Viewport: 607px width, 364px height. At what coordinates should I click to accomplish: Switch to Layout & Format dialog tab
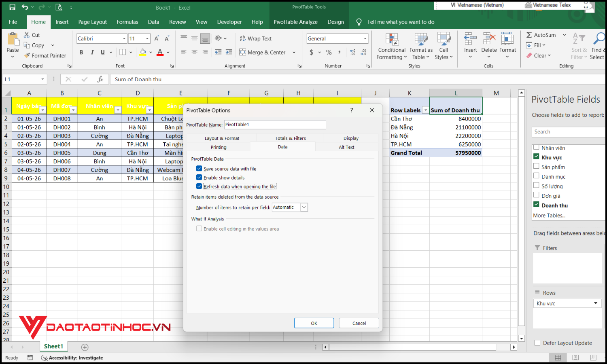[222, 138]
